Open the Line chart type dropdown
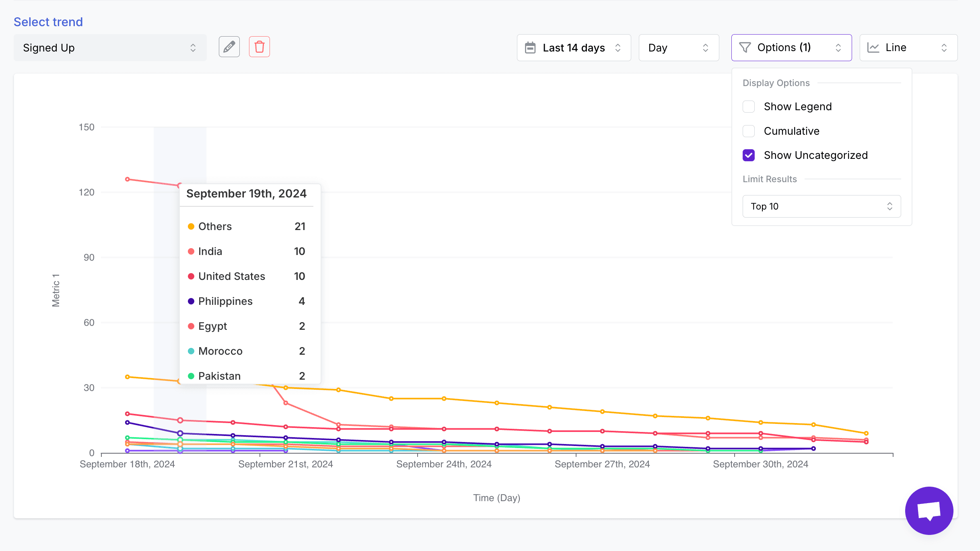Screen dimensions: 980x551 [908, 48]
